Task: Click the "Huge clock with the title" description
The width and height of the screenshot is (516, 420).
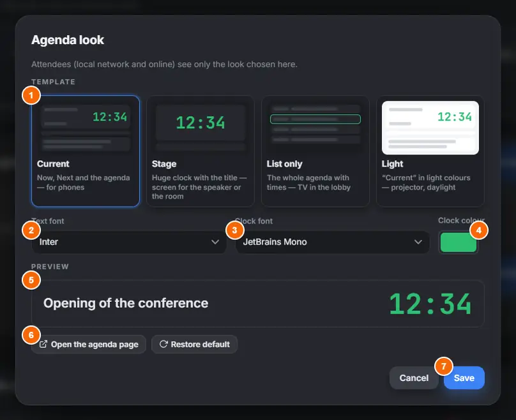Action: point(199,187)
